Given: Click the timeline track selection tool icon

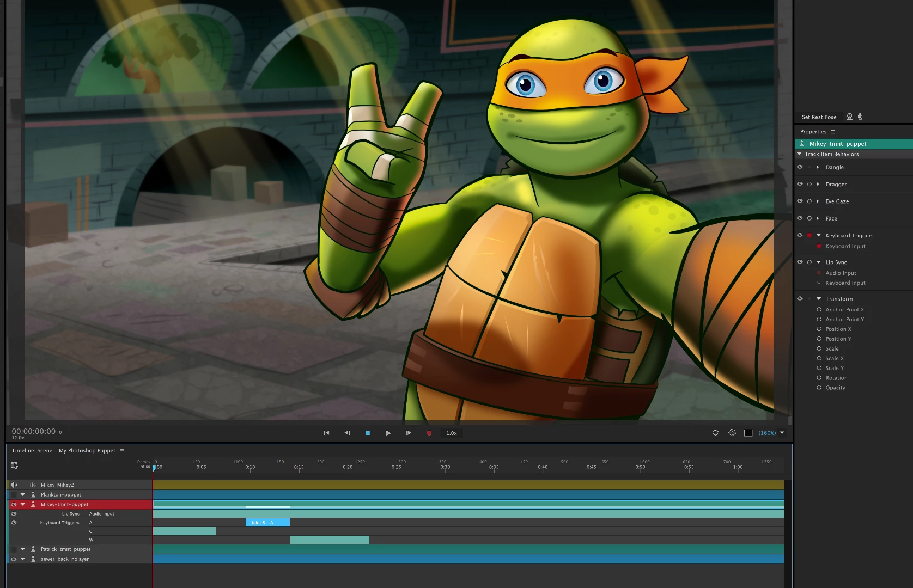Looking at the screenshot, I should (x=14, y=465).
